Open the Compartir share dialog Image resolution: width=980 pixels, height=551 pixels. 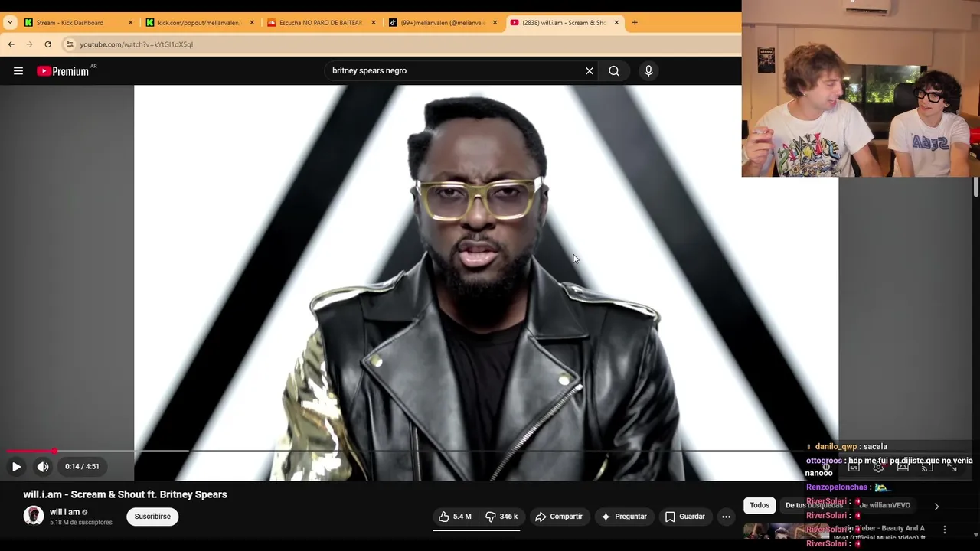coord(559,517)
